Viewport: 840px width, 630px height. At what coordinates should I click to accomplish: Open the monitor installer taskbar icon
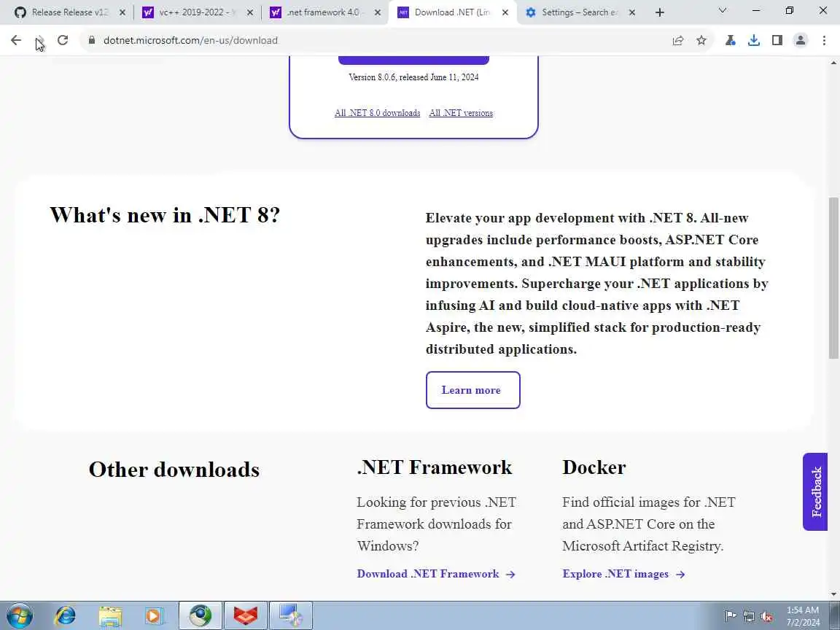[291, 615]
